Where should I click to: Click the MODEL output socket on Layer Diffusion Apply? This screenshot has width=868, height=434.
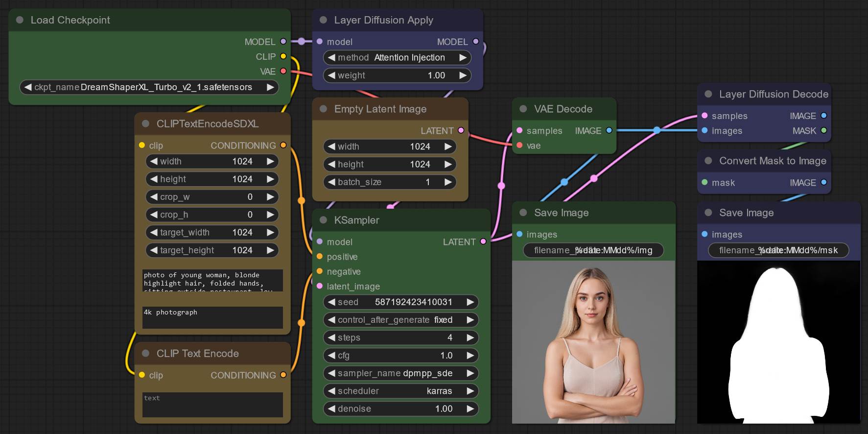click(x=475, y=42)
